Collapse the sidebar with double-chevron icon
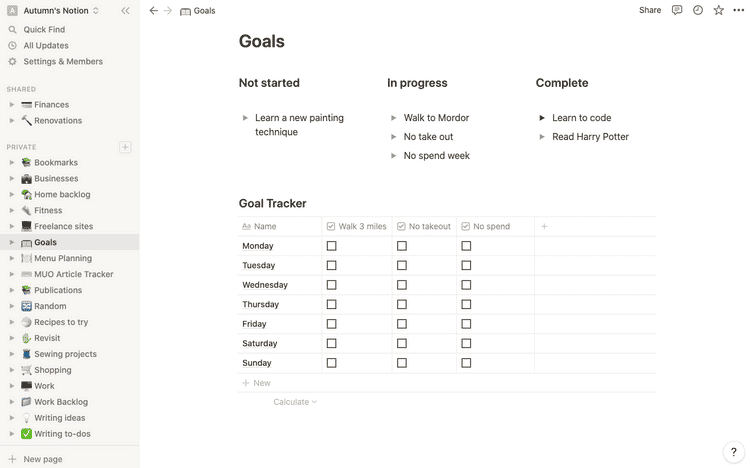This screenshot has width=750, height=468. 125,10
